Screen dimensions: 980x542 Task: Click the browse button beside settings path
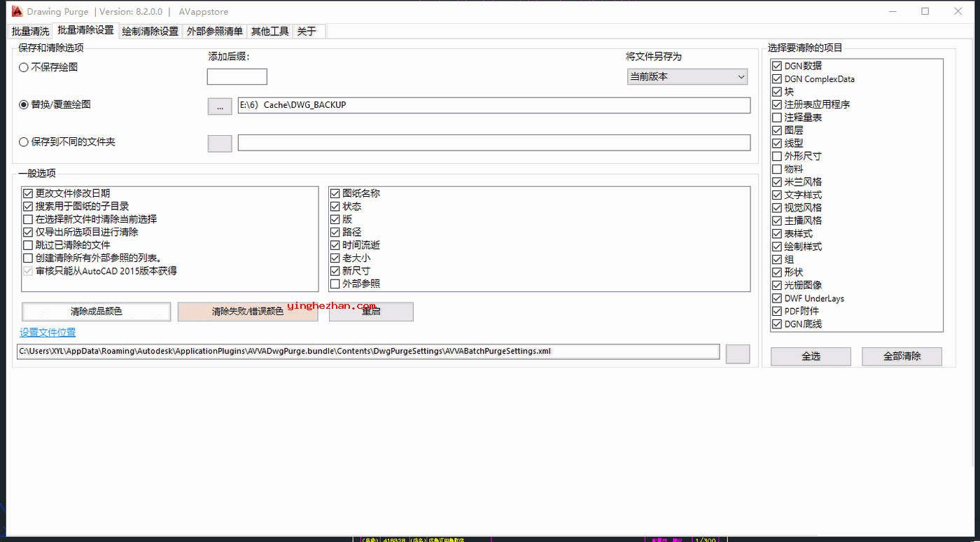(x=738, y=354)
